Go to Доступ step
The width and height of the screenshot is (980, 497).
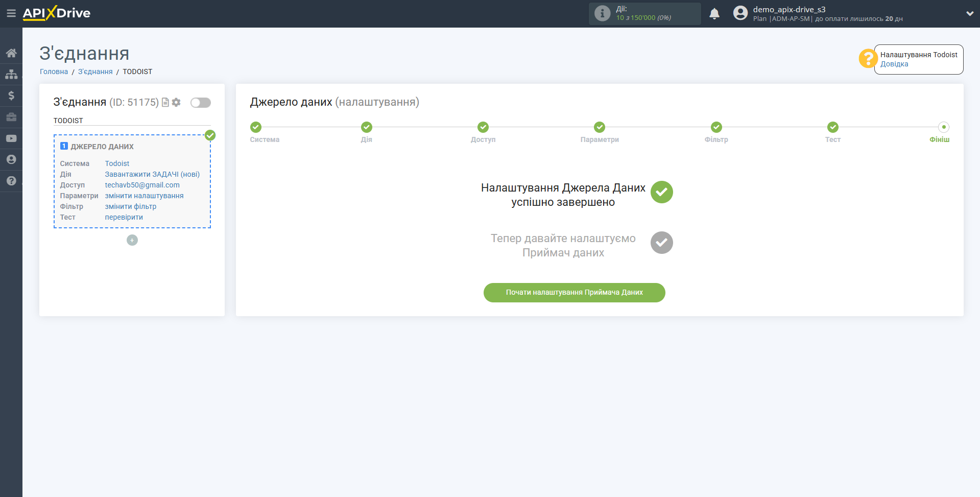483,127
